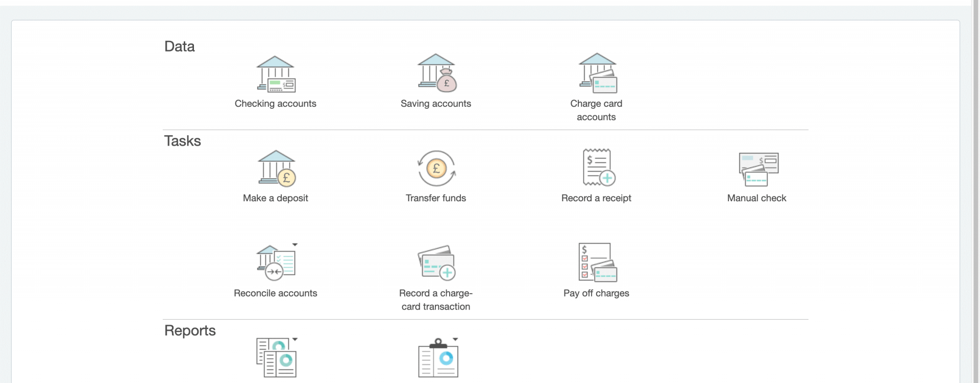Click the Record a charge-card transaction icon
The width and height of the screenshot is (980, 383).
pos(436,263)
